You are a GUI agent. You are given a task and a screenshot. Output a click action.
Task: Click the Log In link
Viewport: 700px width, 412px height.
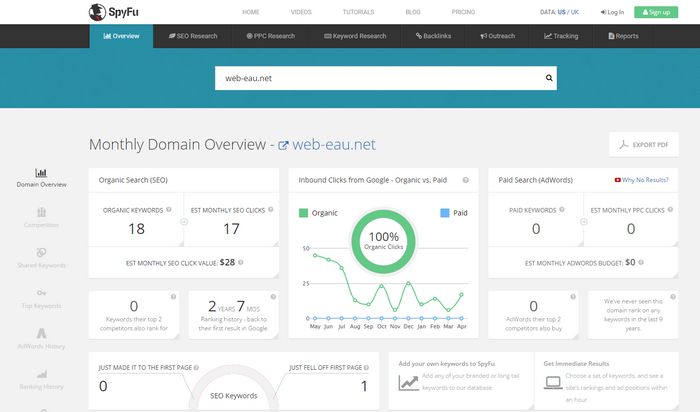[x=612, y=12]
